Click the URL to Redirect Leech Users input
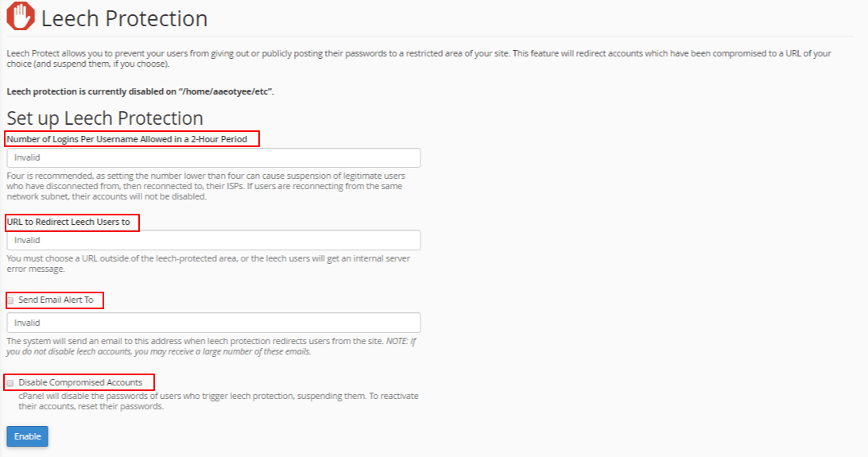This screenshot has height=457, width=868. point(214,240)
